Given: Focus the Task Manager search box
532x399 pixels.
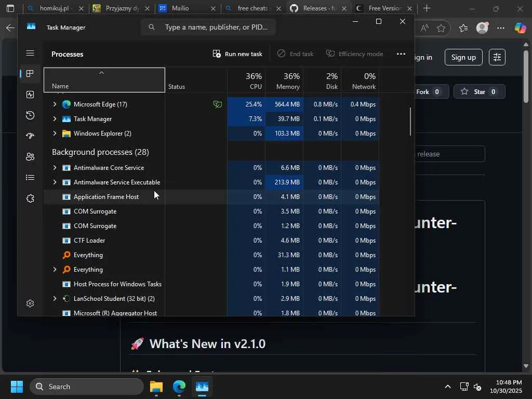Looking at the screenshot, I should click(x=208, y=27).
